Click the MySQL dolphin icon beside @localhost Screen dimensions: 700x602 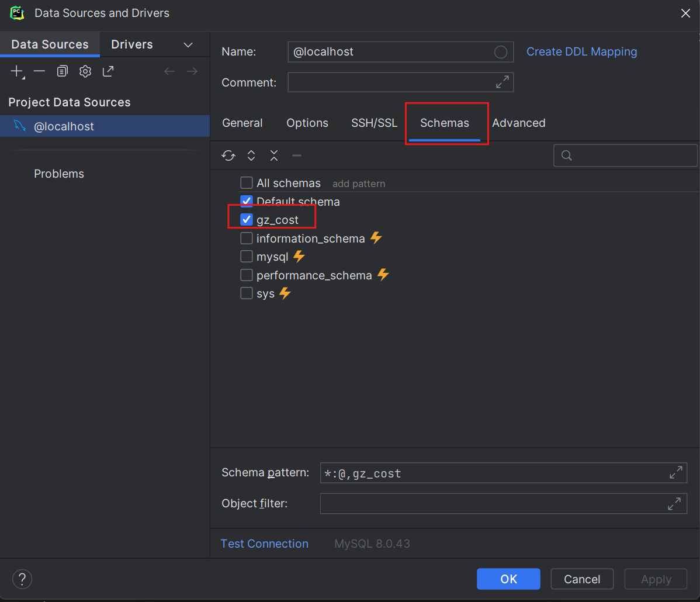20,126
